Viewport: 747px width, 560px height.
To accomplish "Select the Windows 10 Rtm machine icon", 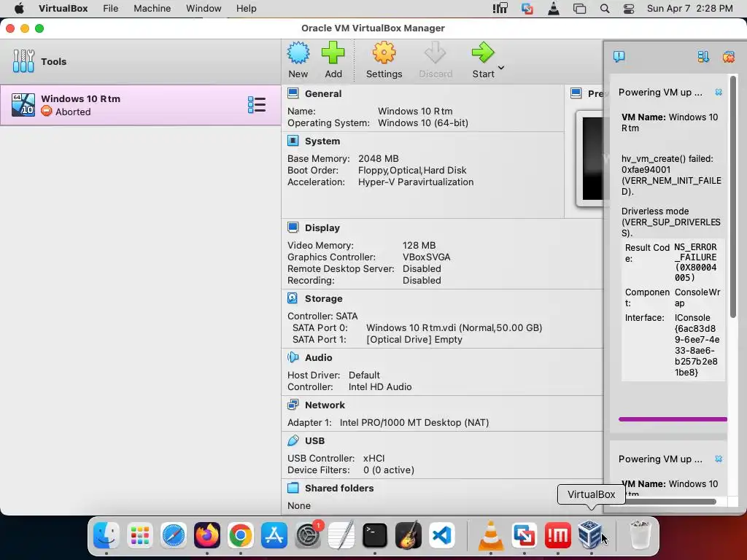I will pos(23,105).
